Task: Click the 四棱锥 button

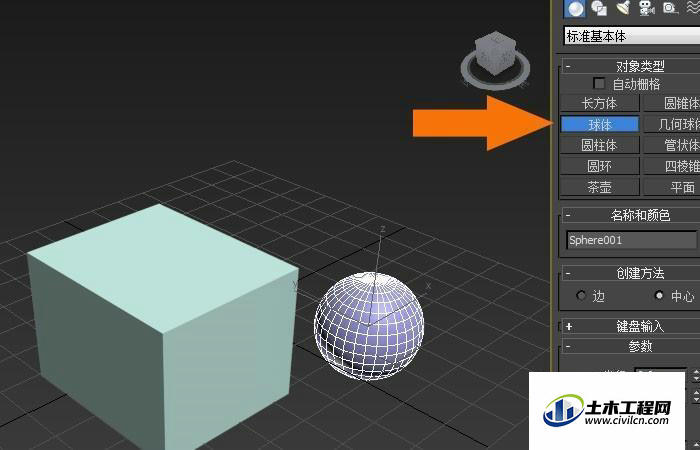Action: coord(671,166)
